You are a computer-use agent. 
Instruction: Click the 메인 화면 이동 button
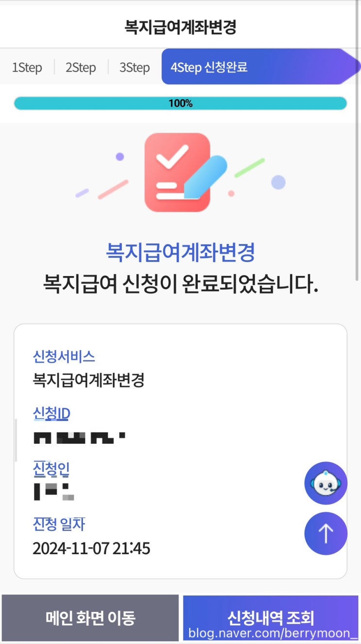[90, 618]
